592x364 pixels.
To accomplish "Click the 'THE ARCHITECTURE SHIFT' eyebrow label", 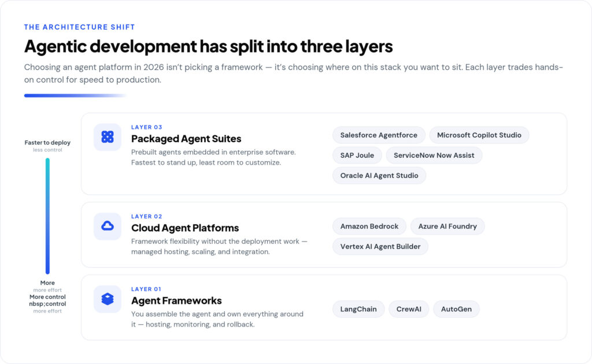I will coord(79,27).
